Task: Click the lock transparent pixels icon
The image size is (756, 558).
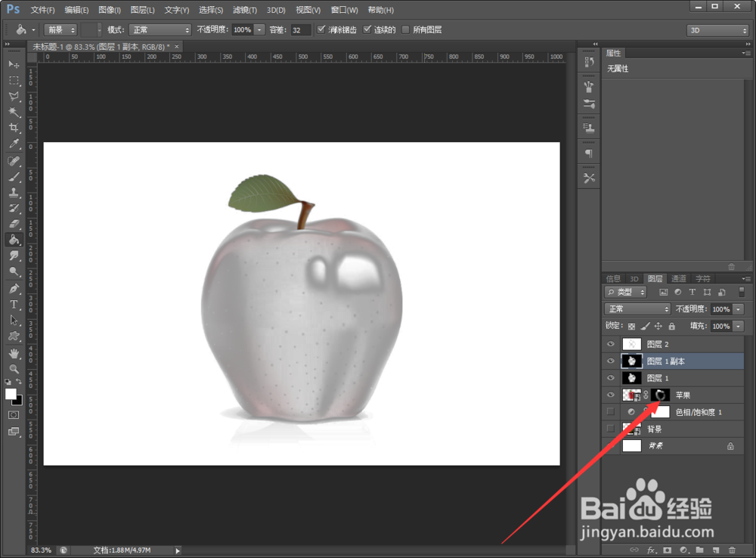Action: (631, 327)
